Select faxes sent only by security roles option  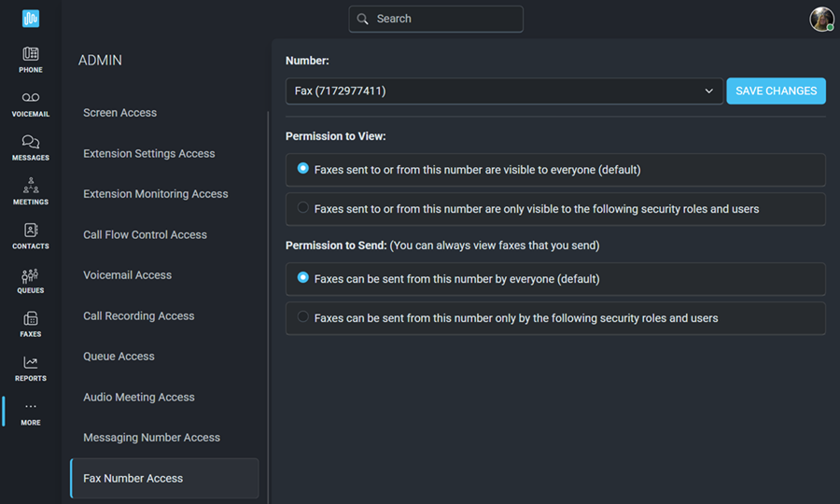coord(302,317)
